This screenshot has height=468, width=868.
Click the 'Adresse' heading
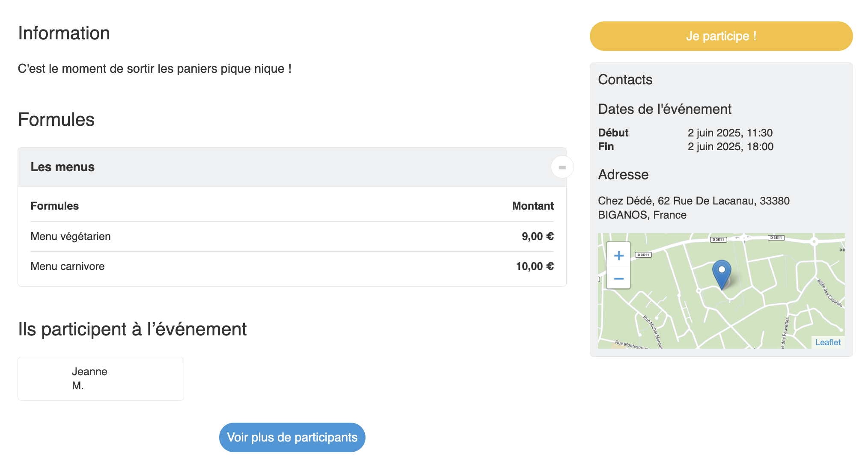point(623,175)
